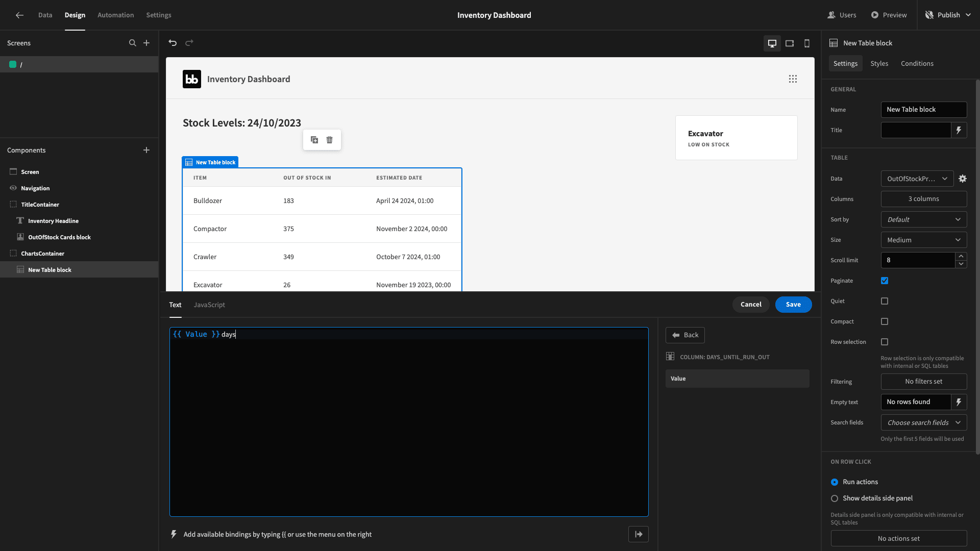Open the Styles tab
The image size is (980, 551).
point(879,63)
